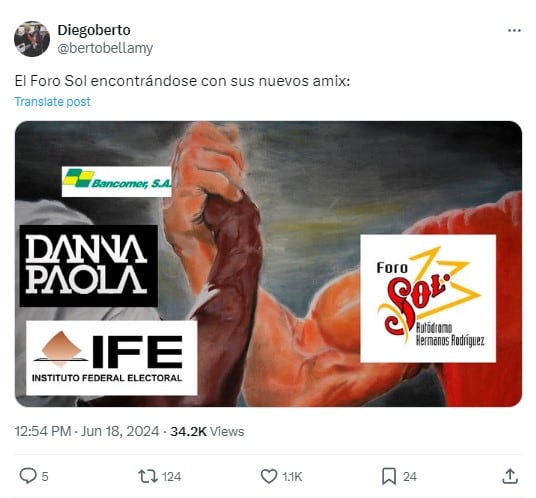Click the share upload icon

coord(510,476)
